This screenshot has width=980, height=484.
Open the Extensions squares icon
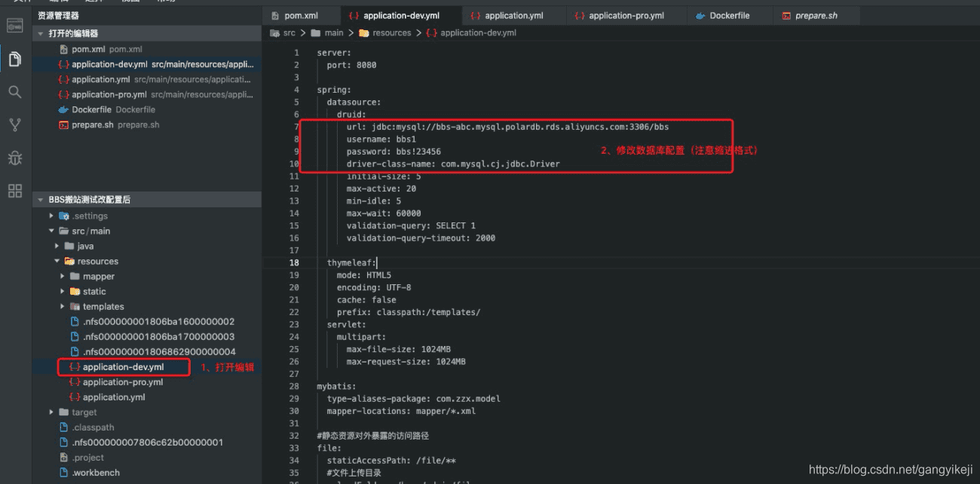click(14, 191)
